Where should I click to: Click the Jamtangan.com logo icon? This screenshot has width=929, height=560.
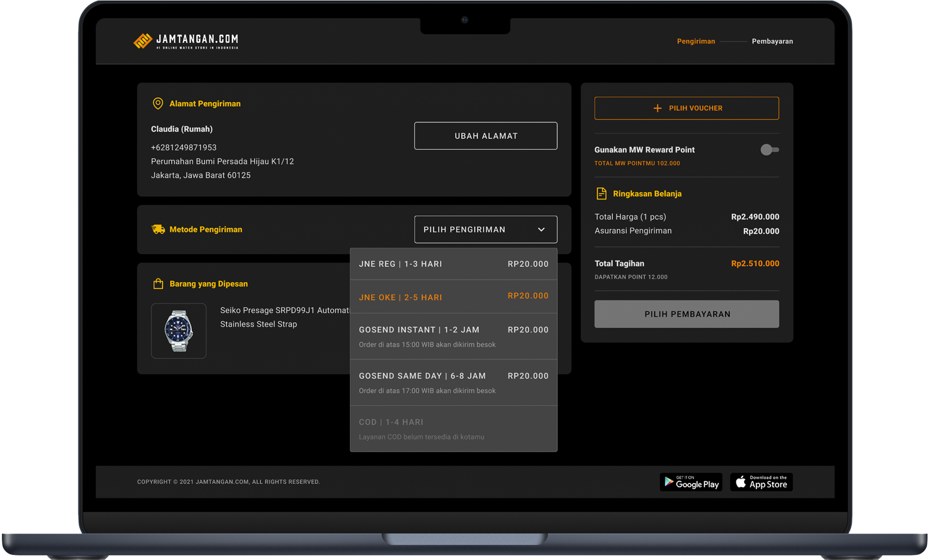tap(142, 41)
